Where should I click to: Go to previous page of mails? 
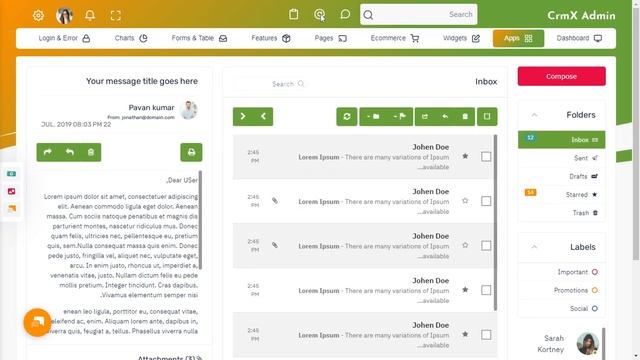click(x=263, y=117)
